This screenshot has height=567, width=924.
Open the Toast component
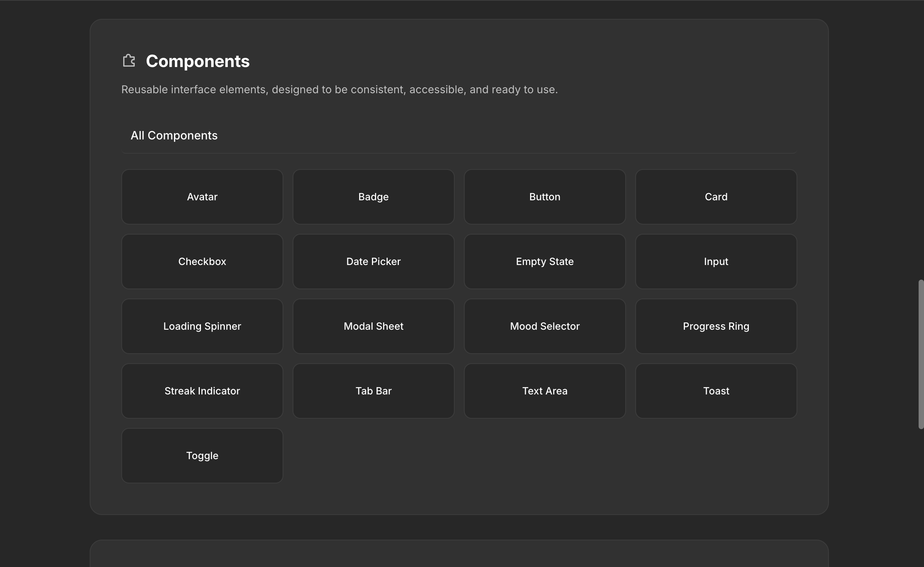click(x=716, y=391)
